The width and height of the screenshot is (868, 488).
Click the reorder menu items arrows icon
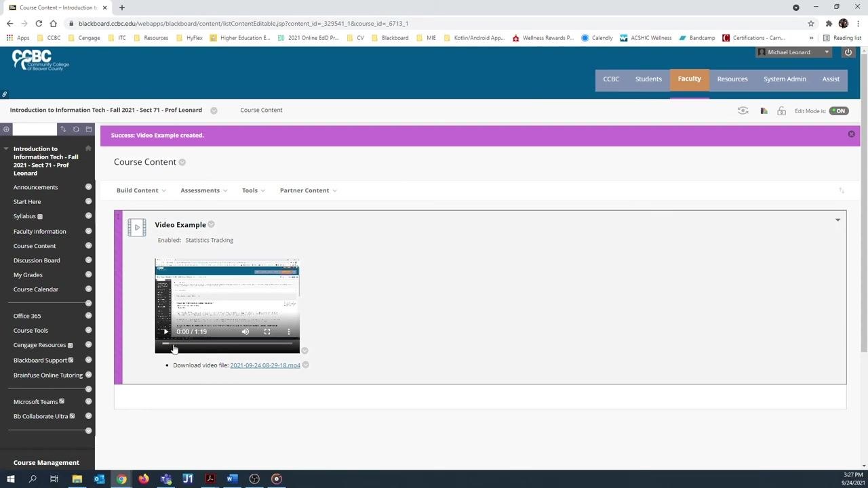63,129
